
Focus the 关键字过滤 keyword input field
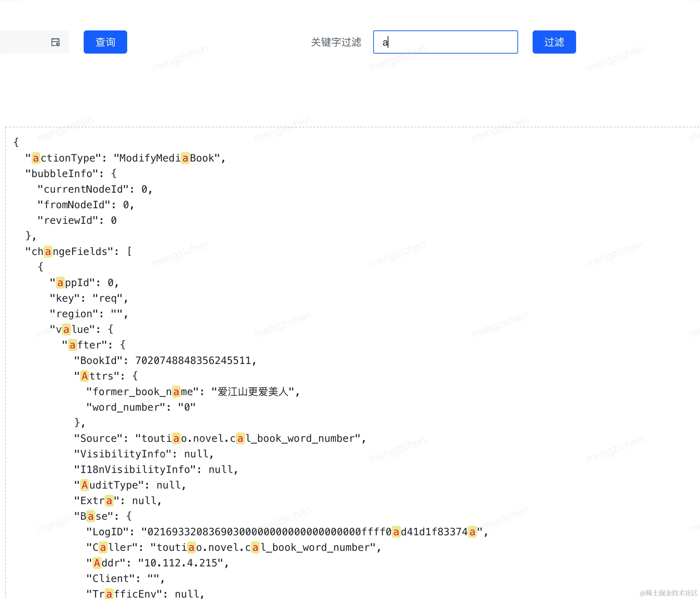click(x=445, y=42)
